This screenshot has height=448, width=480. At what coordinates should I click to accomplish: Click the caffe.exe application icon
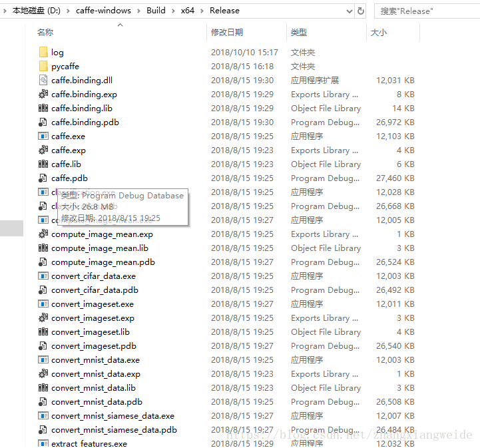click(43, 136)
